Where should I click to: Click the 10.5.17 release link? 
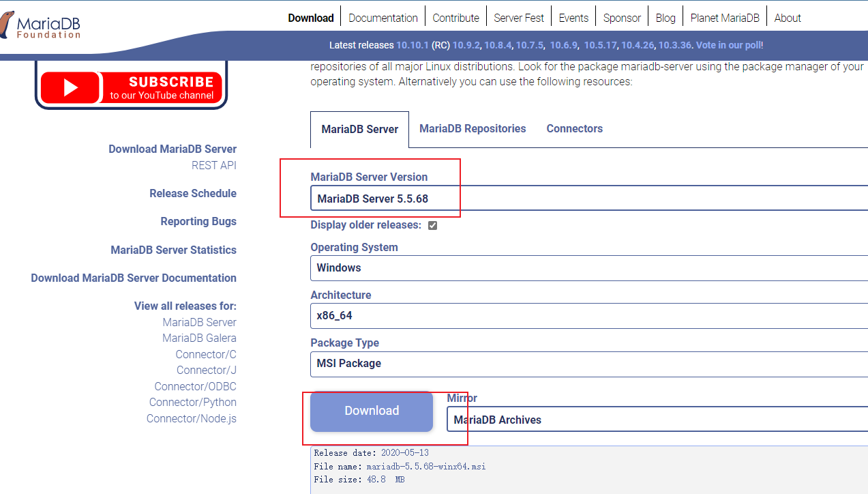pos(600,45)
